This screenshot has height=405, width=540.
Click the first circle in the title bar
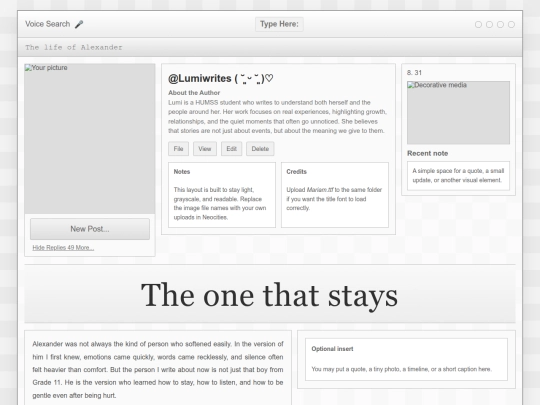[x=478, y=24]
